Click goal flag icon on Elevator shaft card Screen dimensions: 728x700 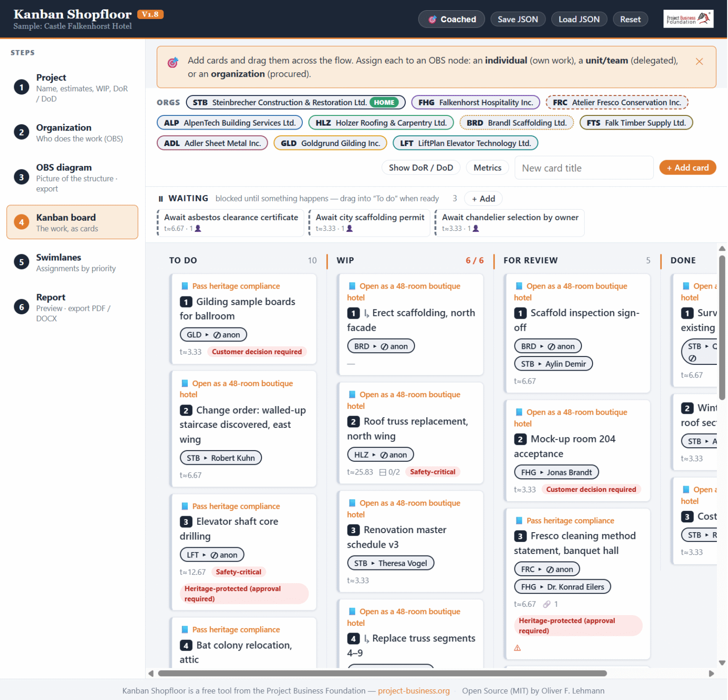(184, 506)
